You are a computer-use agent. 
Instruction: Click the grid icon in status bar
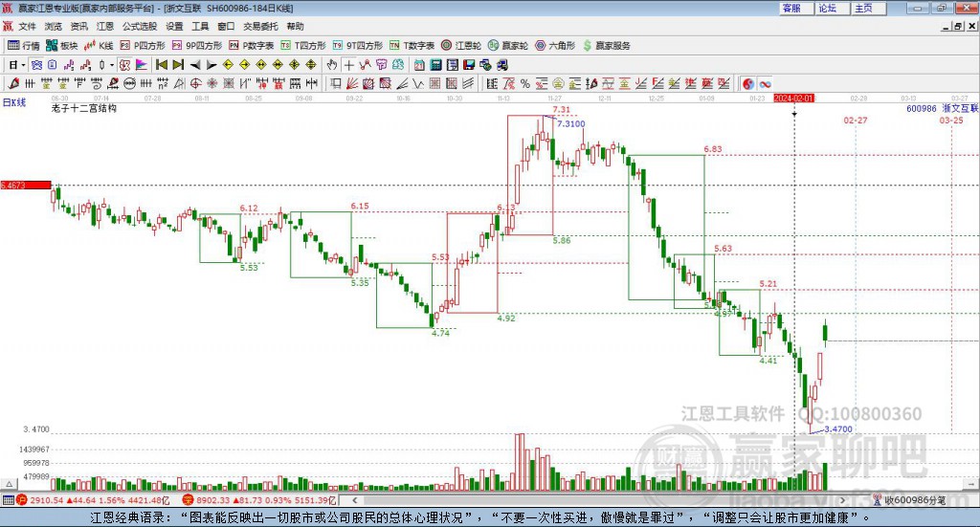(8, 500)
